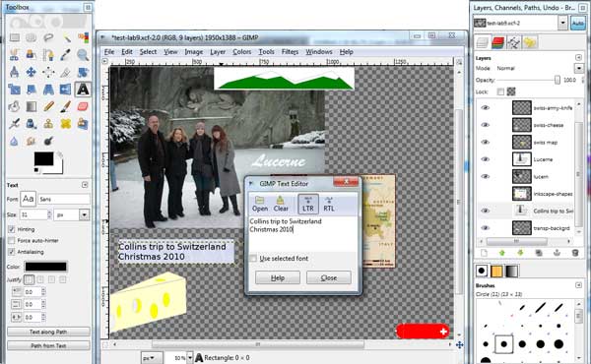Select the Bucket Fill tool
Image resolution: width=591 pixels, height=364 pixels.
click(x=15, y=106)
